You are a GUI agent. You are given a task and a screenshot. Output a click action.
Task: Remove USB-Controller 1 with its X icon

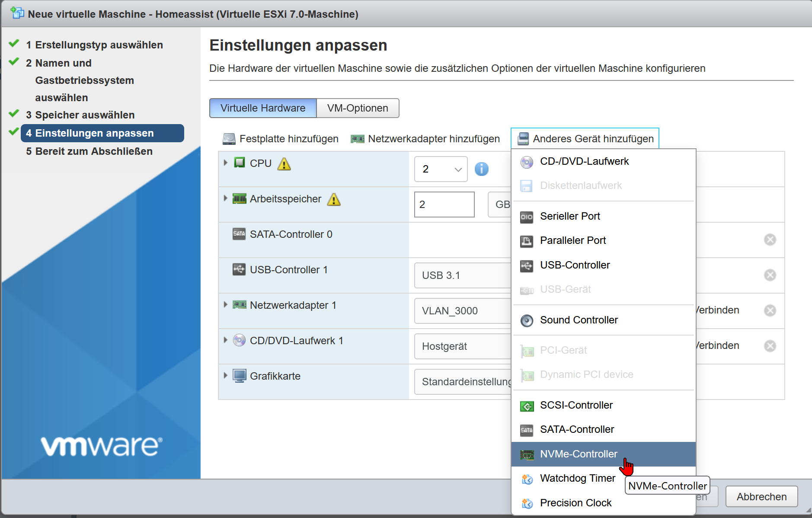click(x=770, y=275)
